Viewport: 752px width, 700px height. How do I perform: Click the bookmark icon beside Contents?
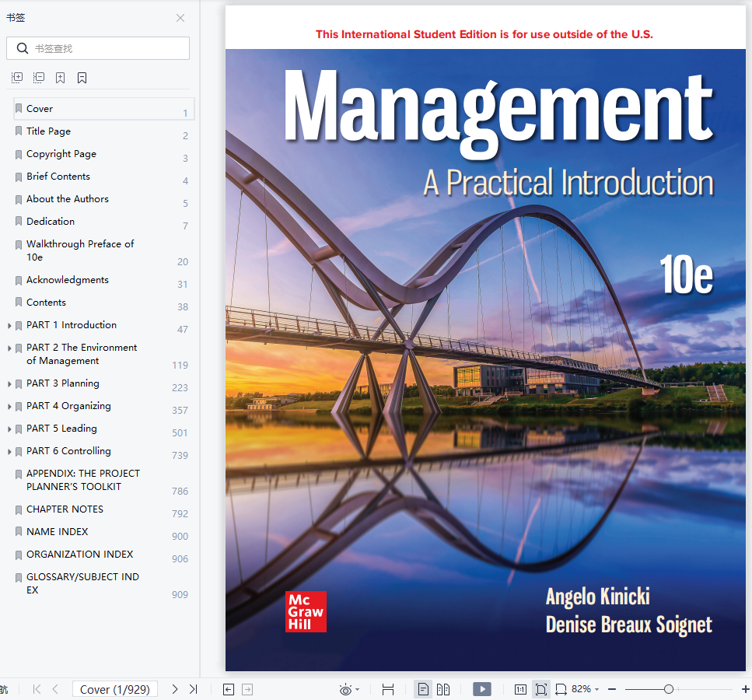[x=19, y=303]
